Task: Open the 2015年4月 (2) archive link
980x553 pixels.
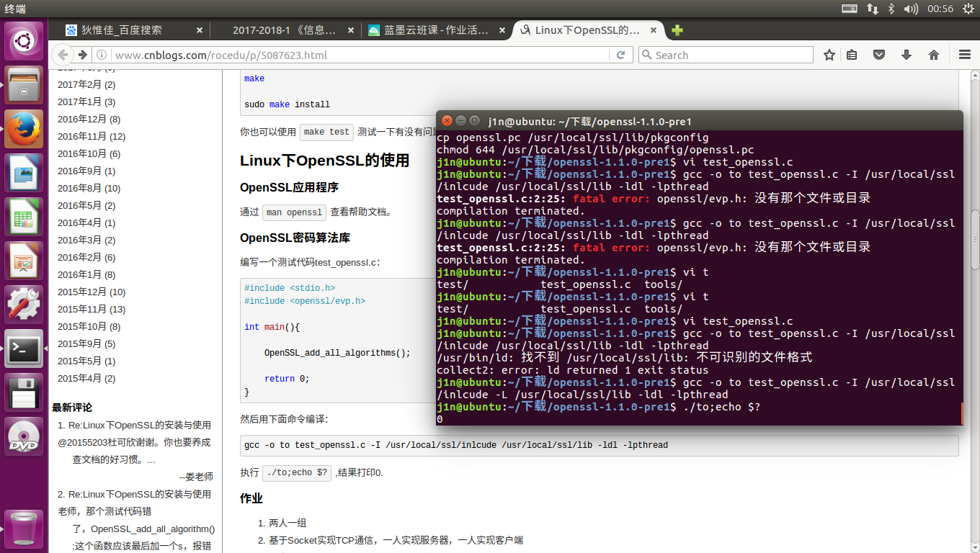Action: (x=86, y=379)
